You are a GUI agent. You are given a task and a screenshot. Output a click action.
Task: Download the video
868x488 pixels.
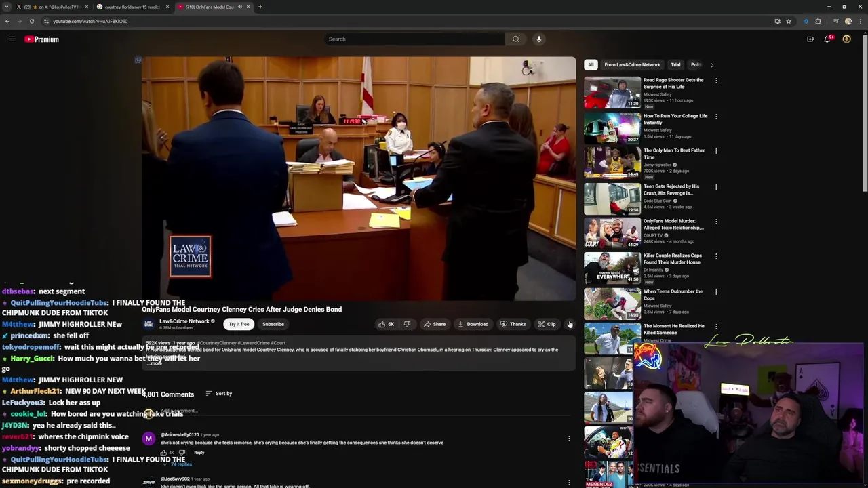click(473, 324)
